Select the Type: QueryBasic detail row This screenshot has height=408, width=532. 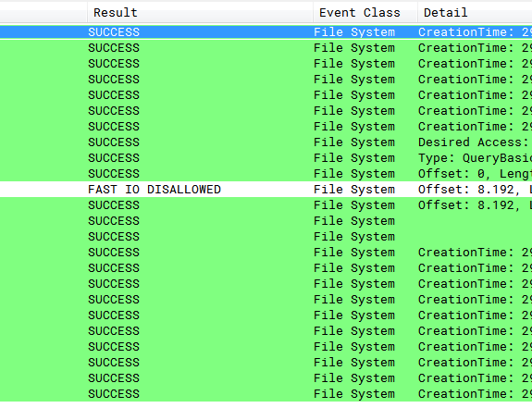click(x=266, y=158)
